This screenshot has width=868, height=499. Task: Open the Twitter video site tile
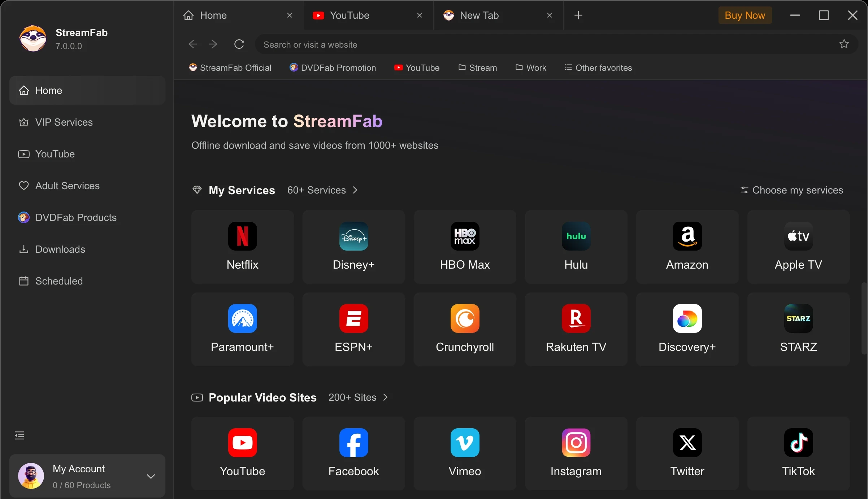(x=687, y=454)
